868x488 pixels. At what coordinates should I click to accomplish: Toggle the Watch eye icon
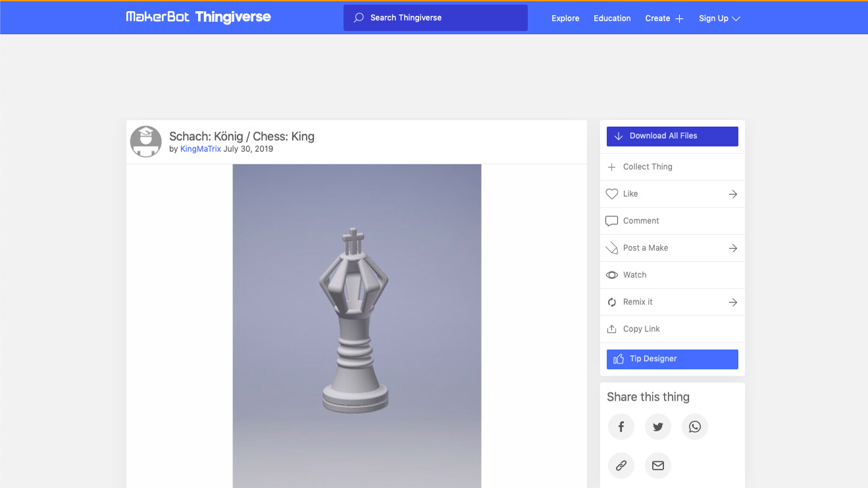pos(611,275)
